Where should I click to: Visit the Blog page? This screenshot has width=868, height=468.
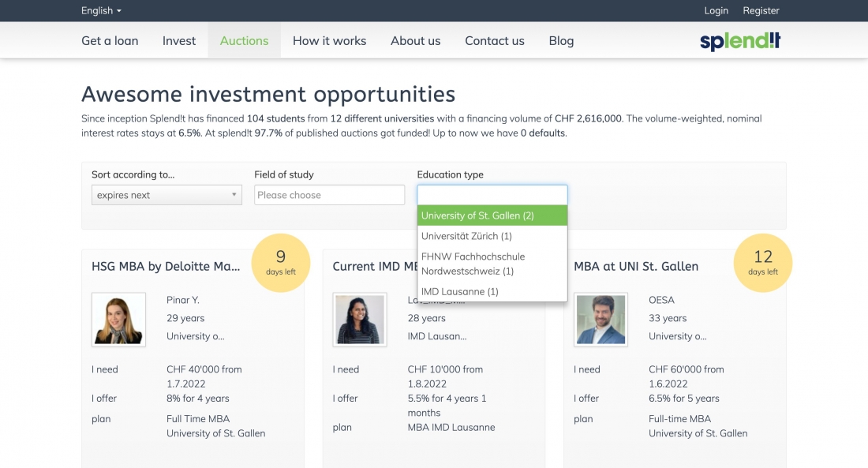tap(561, 40)
